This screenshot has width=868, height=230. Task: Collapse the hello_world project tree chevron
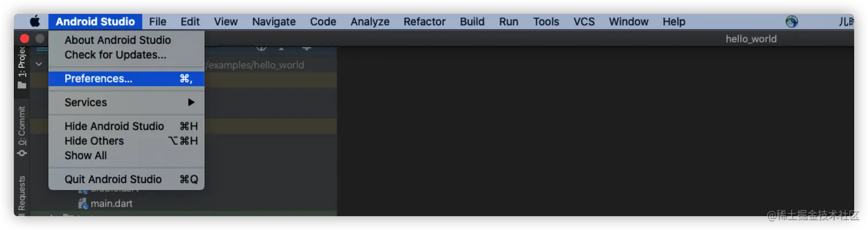[38, 64]
